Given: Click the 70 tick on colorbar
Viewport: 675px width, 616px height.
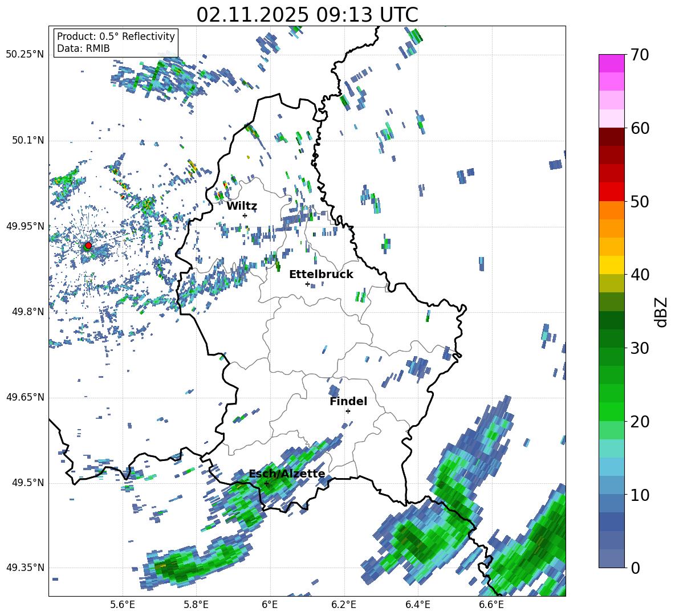Looking at the screenshot, I should click(640, 55).
